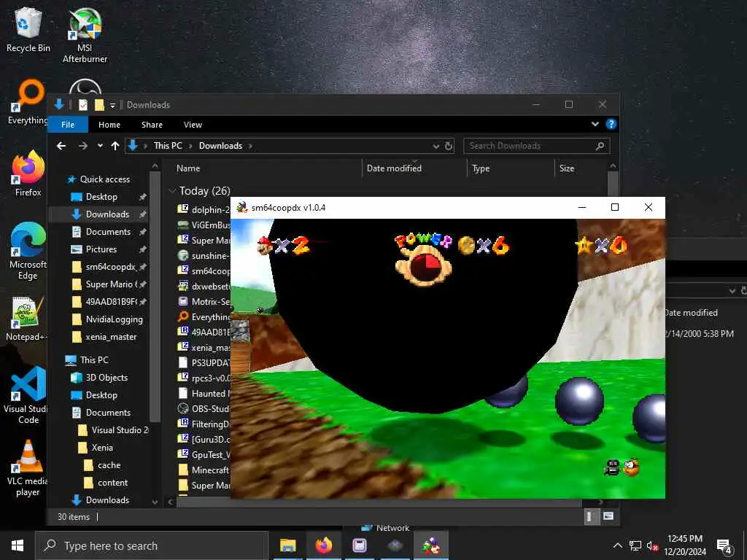Launch Firefox from the desktop
The image size is (747, 560).
[28, 174]
